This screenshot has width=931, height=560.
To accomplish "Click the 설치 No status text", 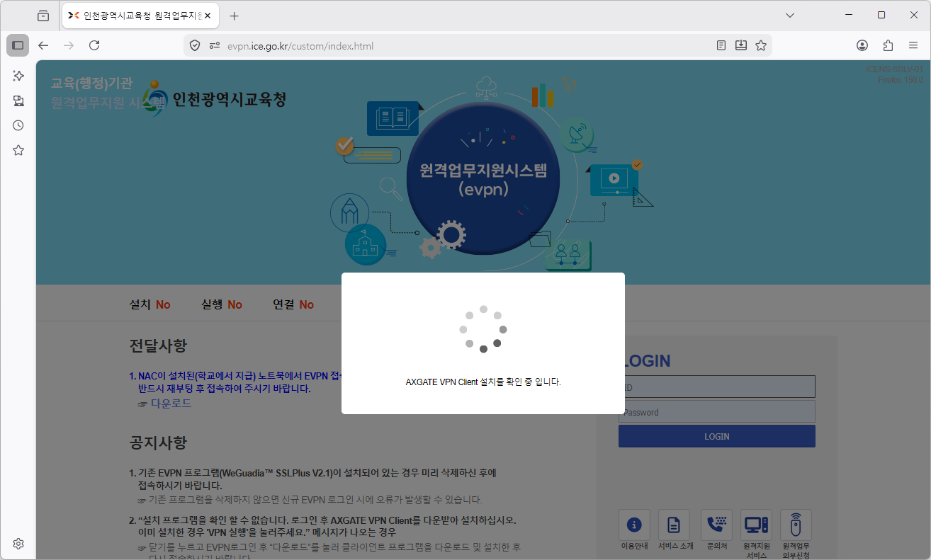I will point(150,304).
